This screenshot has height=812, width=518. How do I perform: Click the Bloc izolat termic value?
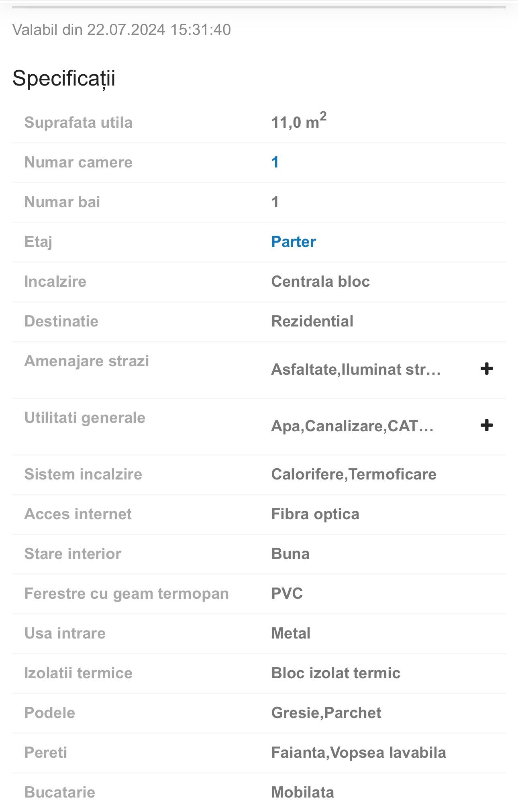[336, 673]
